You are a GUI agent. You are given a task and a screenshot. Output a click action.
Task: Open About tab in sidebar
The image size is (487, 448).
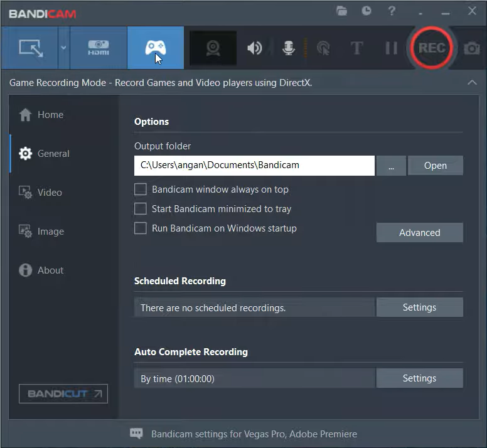pyautogui.click(x=41, y=270)
